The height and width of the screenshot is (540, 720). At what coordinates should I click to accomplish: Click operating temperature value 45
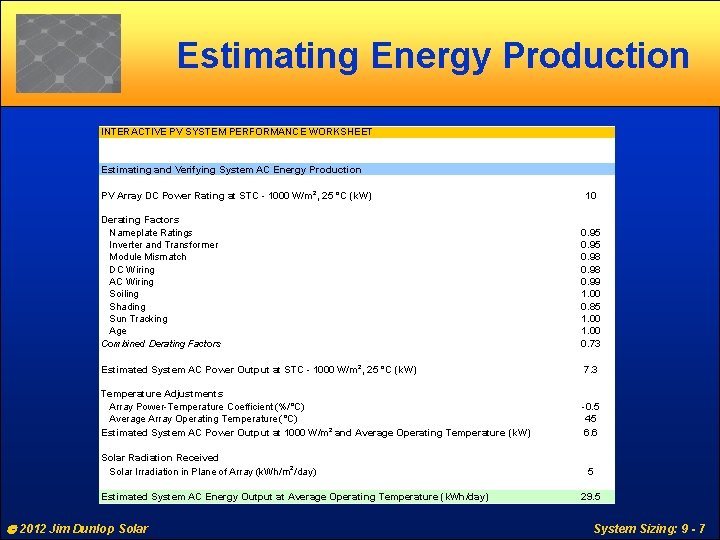point(590,419)
